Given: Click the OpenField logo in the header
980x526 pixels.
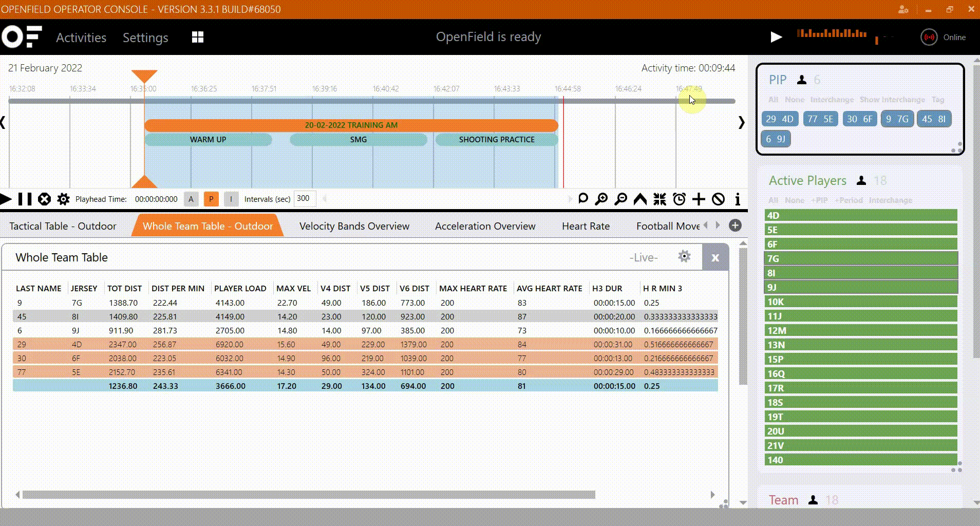Looking at the screenshot, I should (22, 37).
